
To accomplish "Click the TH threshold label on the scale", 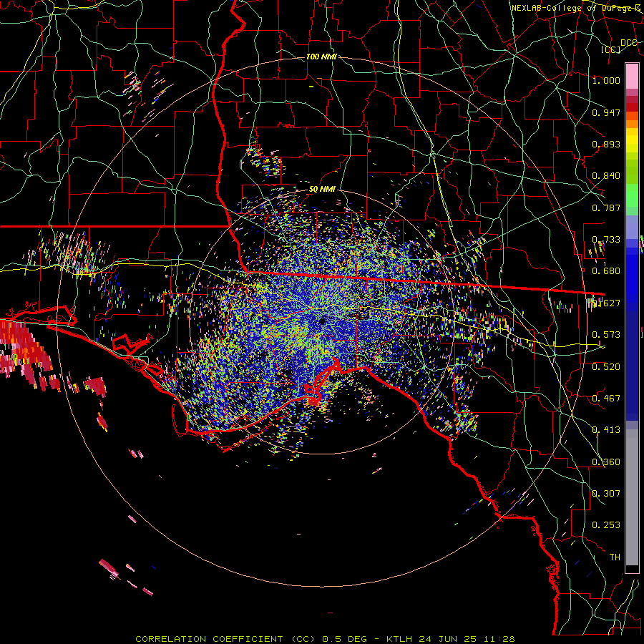I will tap(615, 557).
